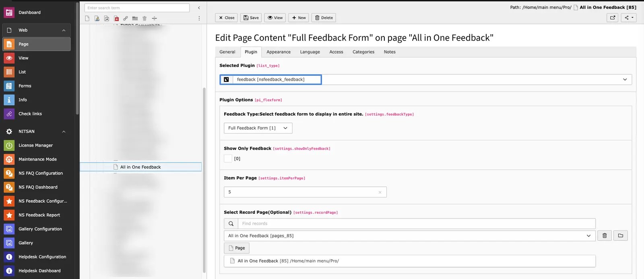Open the record page selection dropdown
Viewport: 644px width, 279px height.
pyautogui.click(x=410, y=236)
